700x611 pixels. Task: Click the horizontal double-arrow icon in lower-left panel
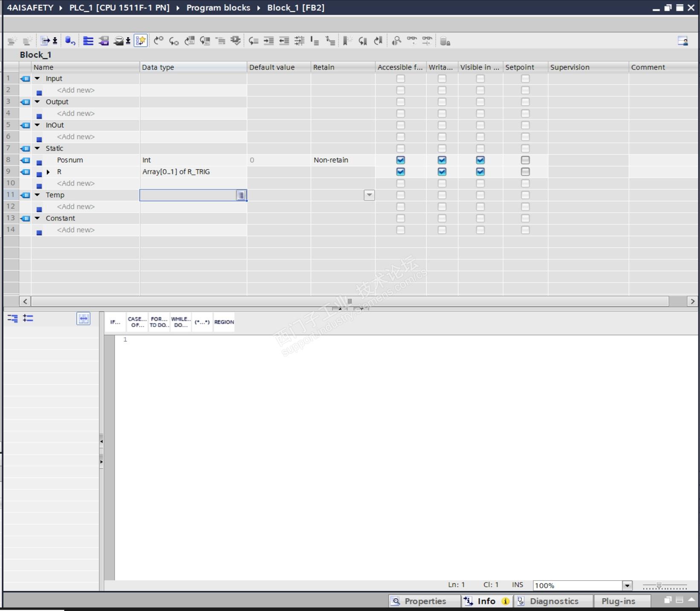point(84,319)
